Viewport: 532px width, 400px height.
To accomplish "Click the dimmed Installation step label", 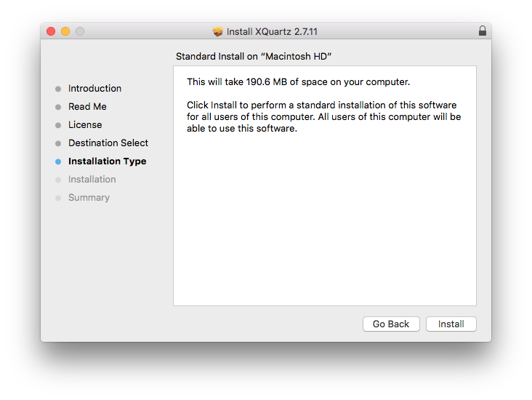I will tap(92, 180).
